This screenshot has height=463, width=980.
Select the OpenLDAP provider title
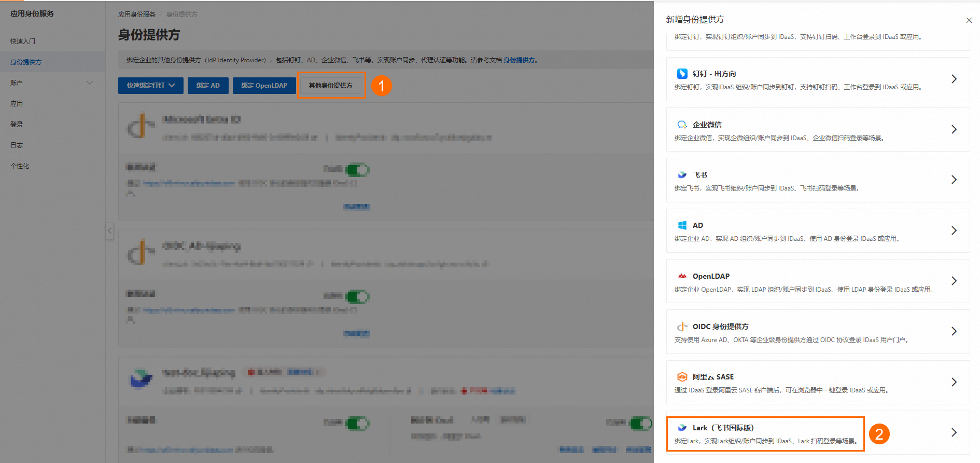point(711,276)
